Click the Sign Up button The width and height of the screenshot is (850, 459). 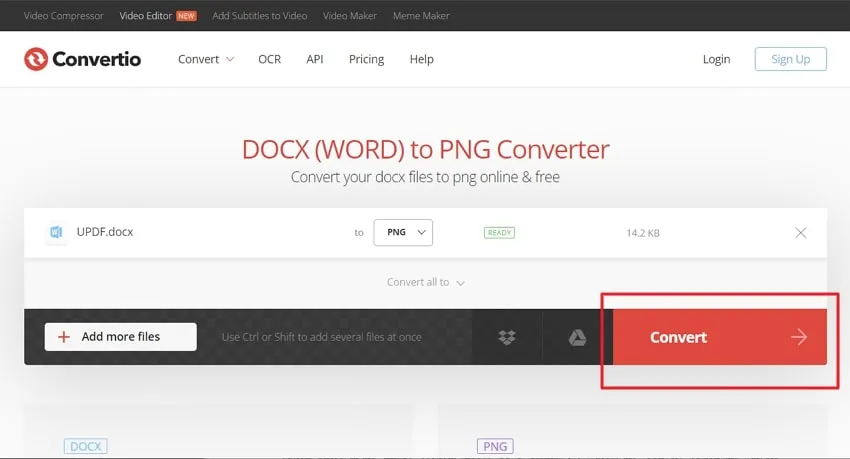[x=790, y=59]
